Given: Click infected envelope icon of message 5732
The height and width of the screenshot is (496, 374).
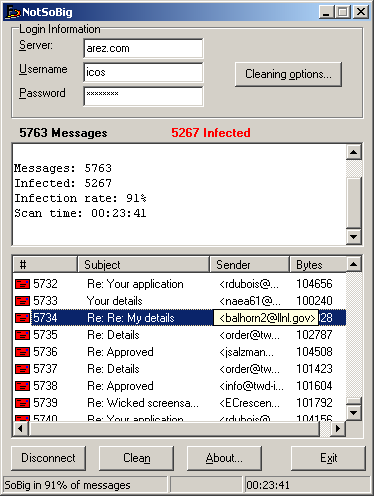Looking at the screenshot, I should pos(22,284).
